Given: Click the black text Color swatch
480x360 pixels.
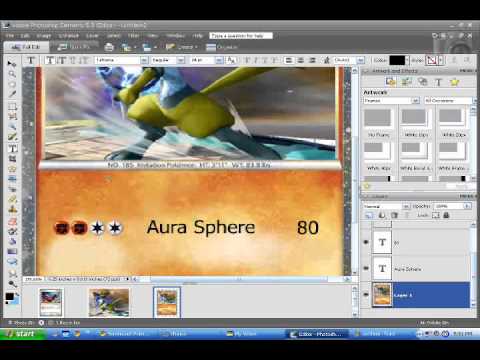Looking at the screenshot, I should 397,60.
